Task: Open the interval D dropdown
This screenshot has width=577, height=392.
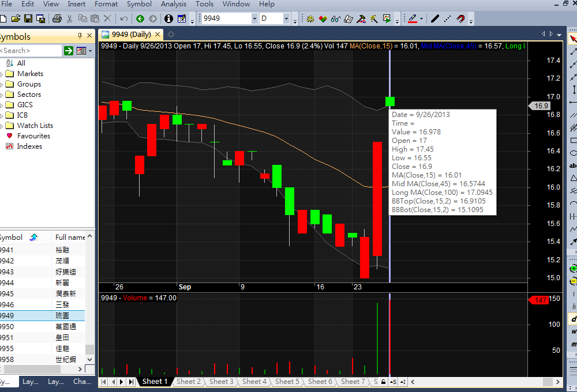Action: 286,18
